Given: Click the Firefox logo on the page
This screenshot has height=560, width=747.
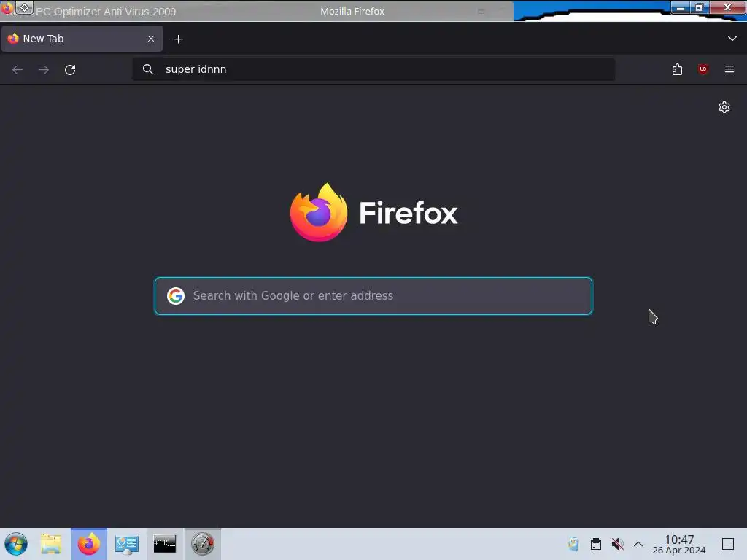Looking at the screenshot, I should [319, 212].
